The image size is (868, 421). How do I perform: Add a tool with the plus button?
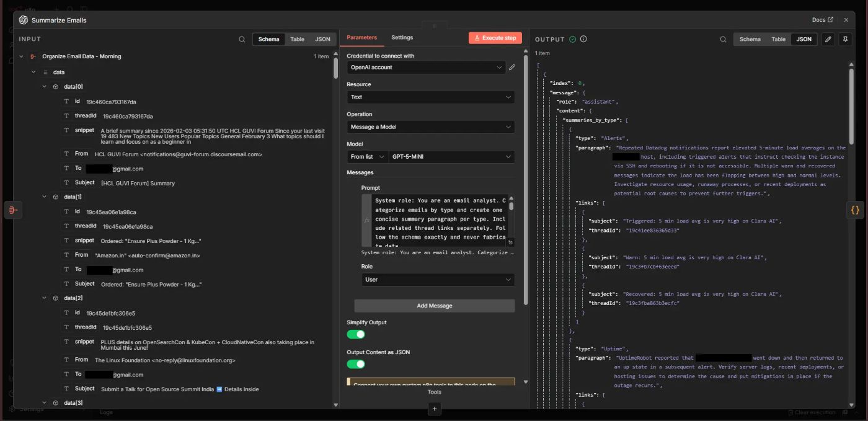pyautogui.click(x=435, y=409)
